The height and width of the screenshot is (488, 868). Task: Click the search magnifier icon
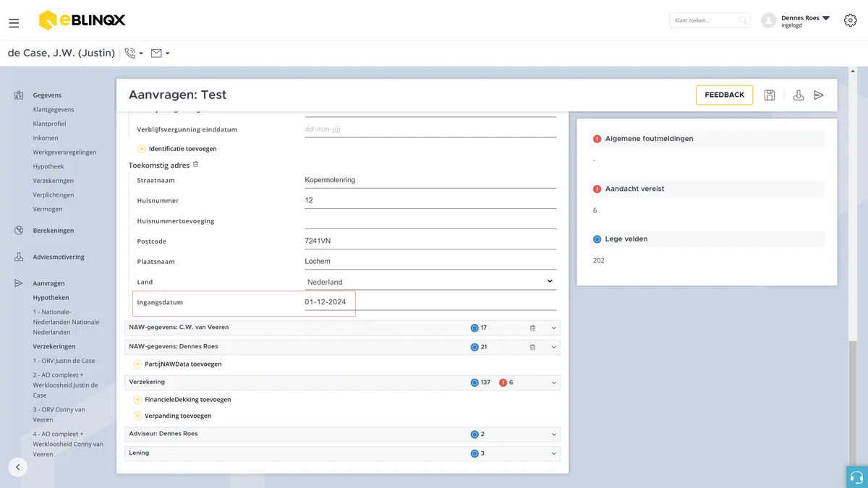[x=743, y=21]
